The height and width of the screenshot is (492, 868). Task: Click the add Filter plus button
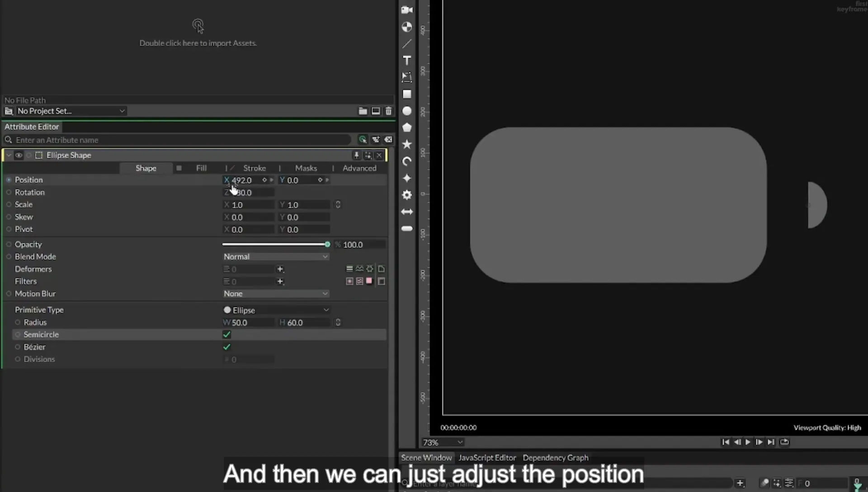(280, 281)
